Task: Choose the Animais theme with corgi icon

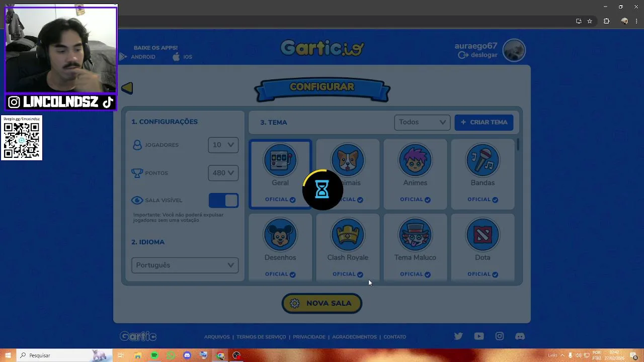Action: tap(348, 173)
